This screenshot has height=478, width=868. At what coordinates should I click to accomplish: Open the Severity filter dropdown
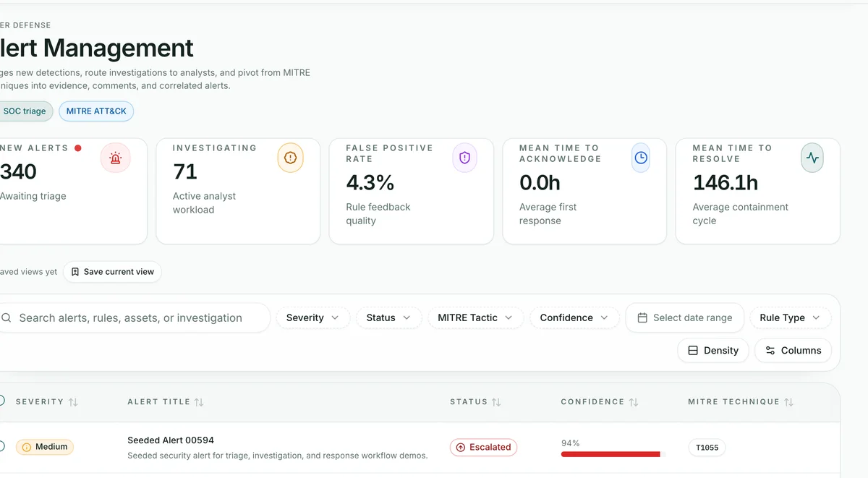point(312,317)
